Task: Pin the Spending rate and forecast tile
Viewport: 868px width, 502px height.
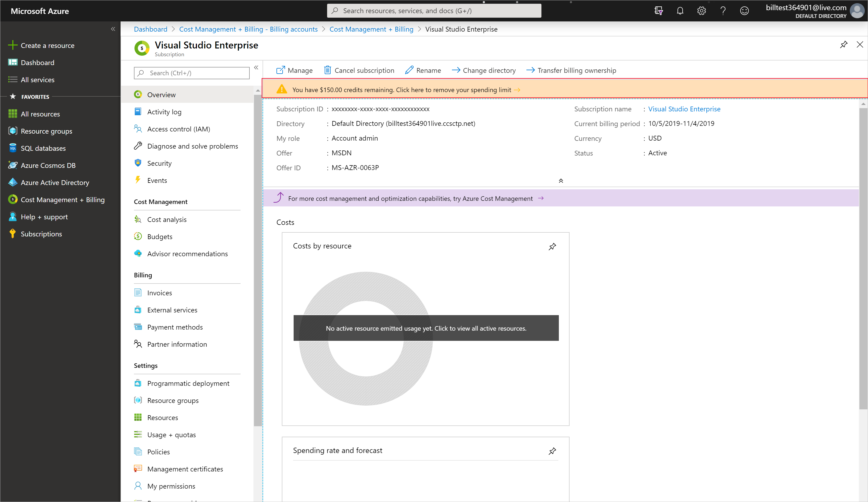Action: pyautogui.click(x=552, y=451)
